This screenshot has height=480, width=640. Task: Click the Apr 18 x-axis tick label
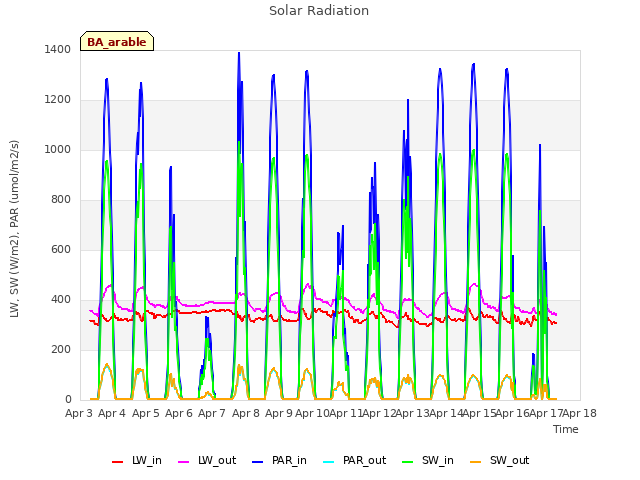(x=580, y=413)
